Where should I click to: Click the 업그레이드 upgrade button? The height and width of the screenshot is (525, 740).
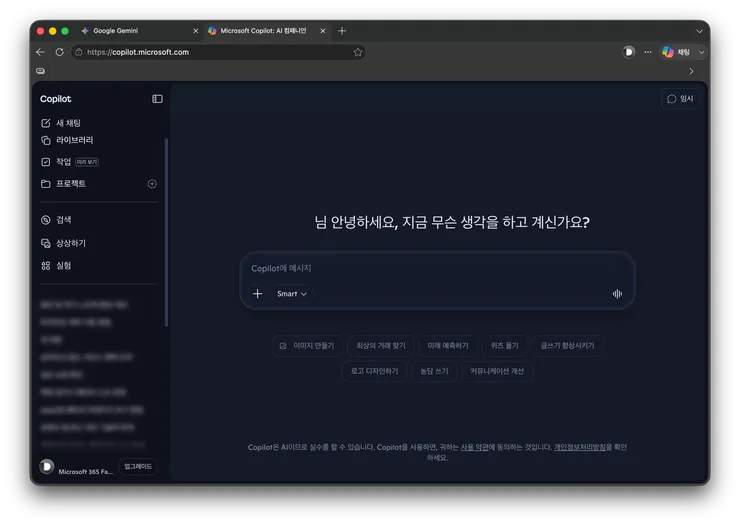(x=138, y=466)
